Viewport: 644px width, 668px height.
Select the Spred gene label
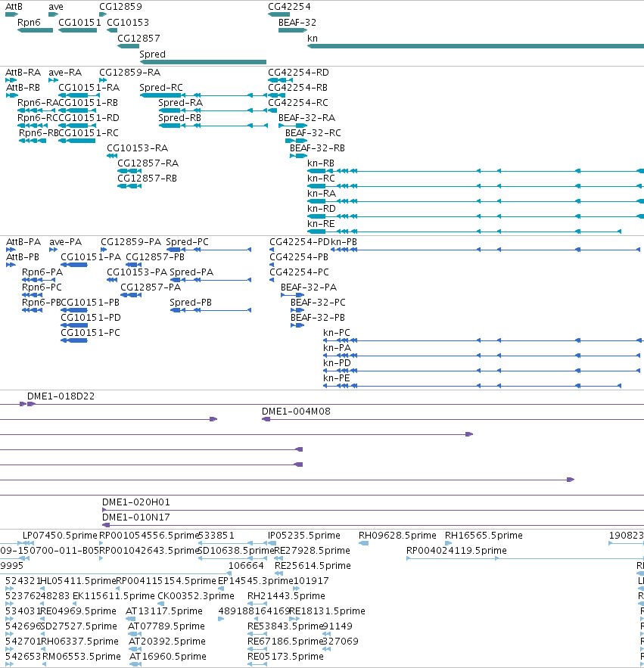click(x=152, y=54)
